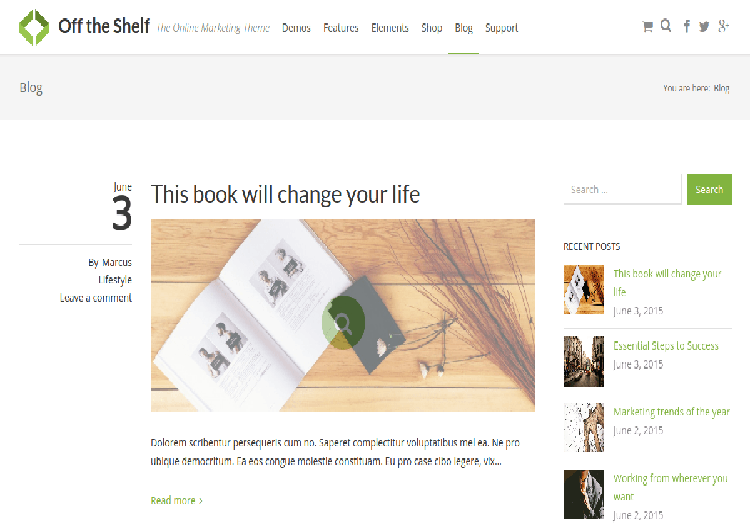
Task: Focus the sidebar Search input field
Action: coord(622,189)
